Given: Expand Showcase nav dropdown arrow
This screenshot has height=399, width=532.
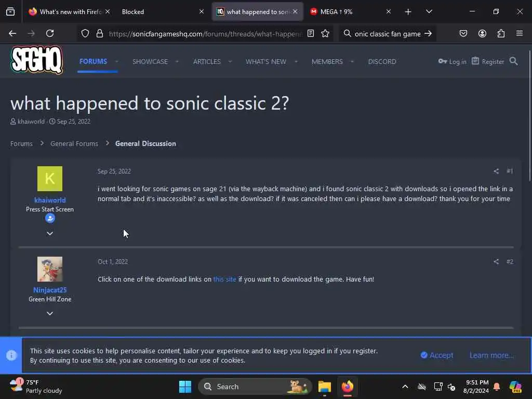Looking at the screenshot, I should pyautogui.click(x=177, y=62).
